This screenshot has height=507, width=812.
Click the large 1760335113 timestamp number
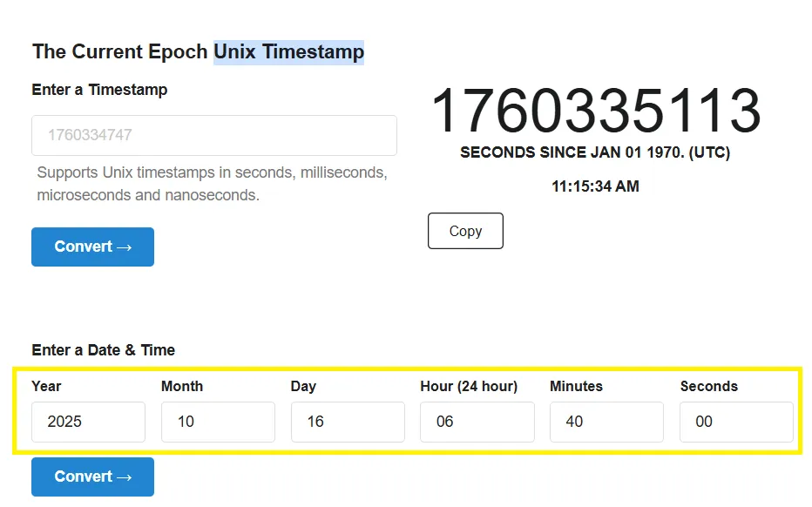tap(596, 112)
